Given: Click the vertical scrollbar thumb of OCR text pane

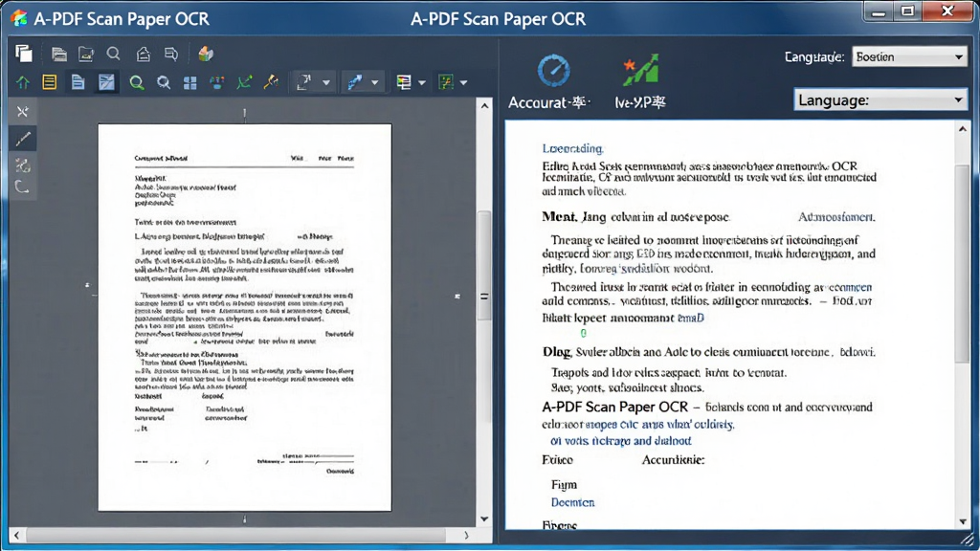Looking at the screenshot, I should (963, 262).
